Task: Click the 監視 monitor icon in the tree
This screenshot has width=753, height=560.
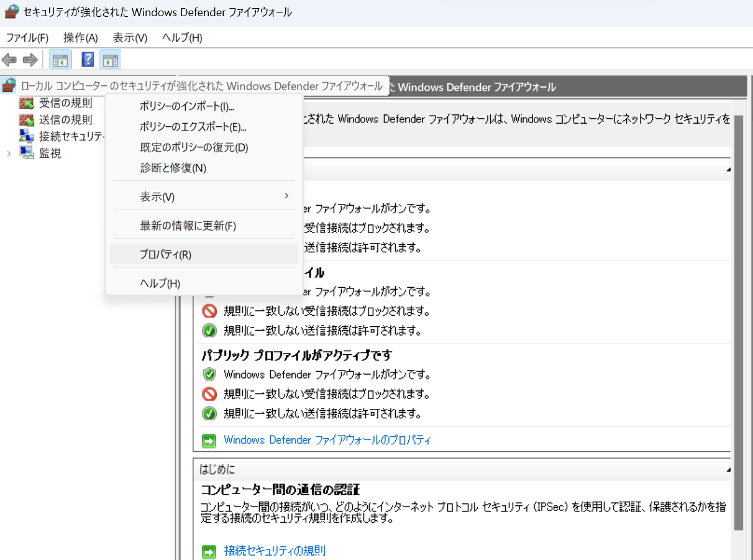Action: point(27,153)
